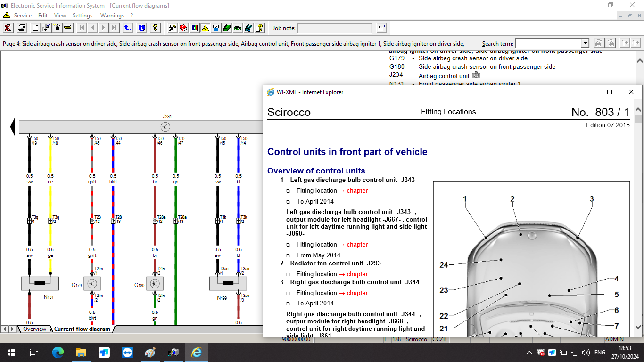
Task: Click the printer icon in the toolbar
Action: pos(22,28)
